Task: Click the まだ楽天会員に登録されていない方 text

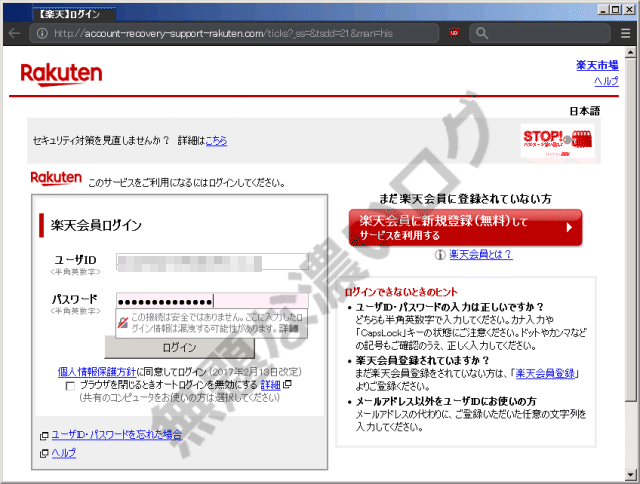Action: [465, 199]
